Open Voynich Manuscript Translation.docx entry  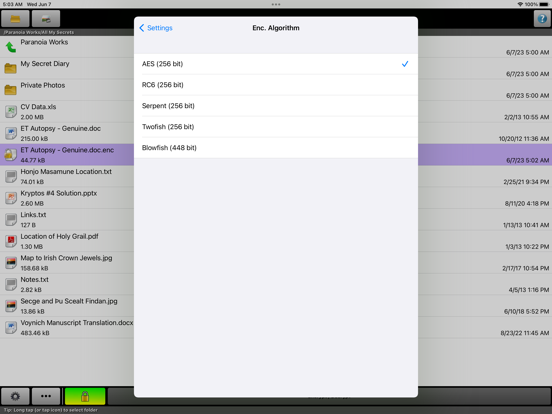tap(67, 327)
